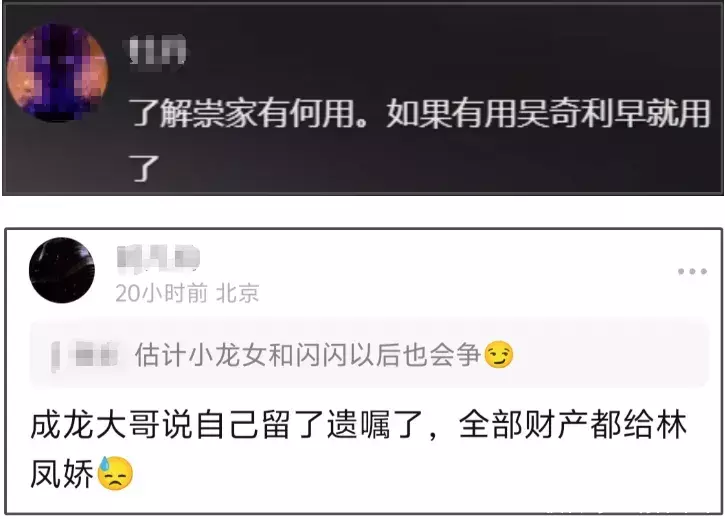
Task: Open the three-dot more options menu
Action: (692, 272)
